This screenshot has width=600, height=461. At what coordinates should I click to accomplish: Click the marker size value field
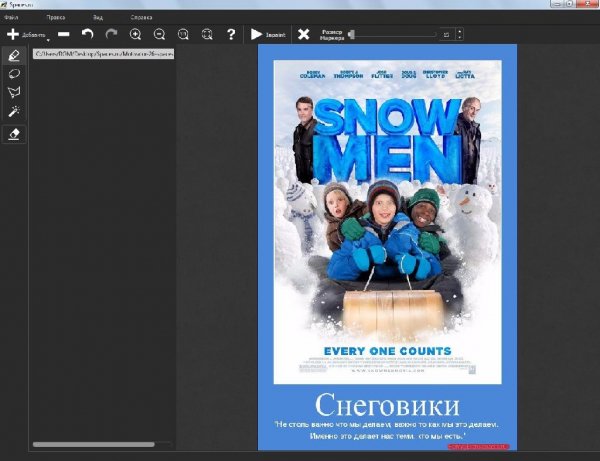coord(447,34)
